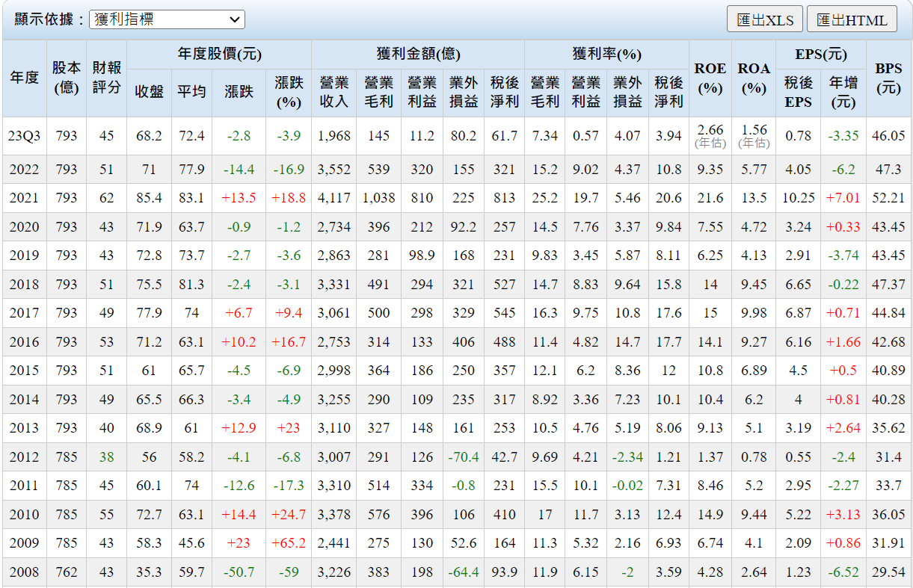913x588 pixels.
Task: Open the 顯示依據 dropdown showing 獲利指標
Action: coord(167,19)
